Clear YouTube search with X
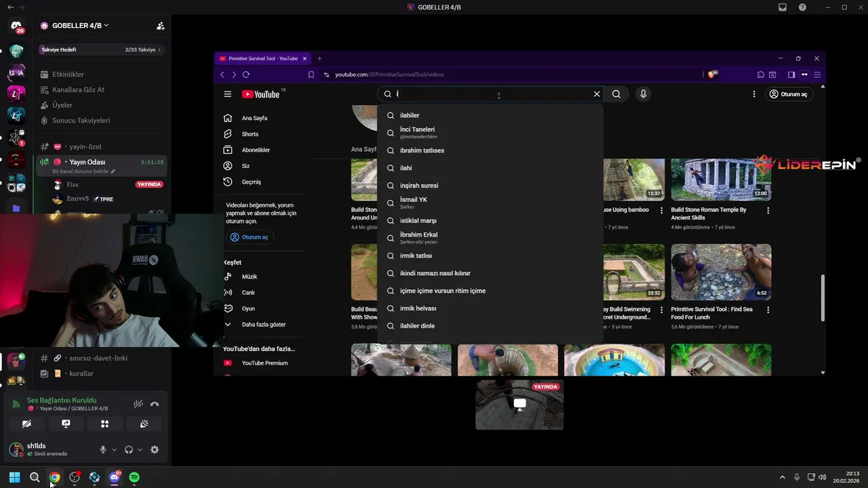This screenshot has height=488, width=868. (x=597, y=94)
